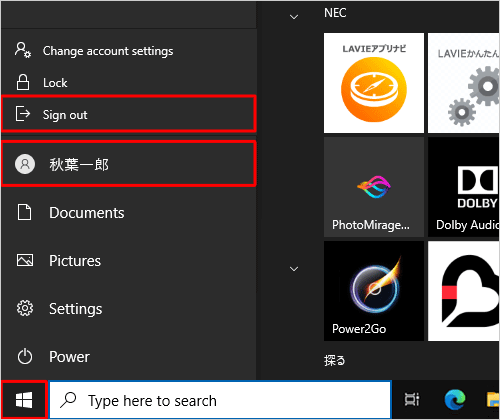Click the account gear person icon
Image resolution: width=500 pixels, height=420 pixels.
point(23,50)
